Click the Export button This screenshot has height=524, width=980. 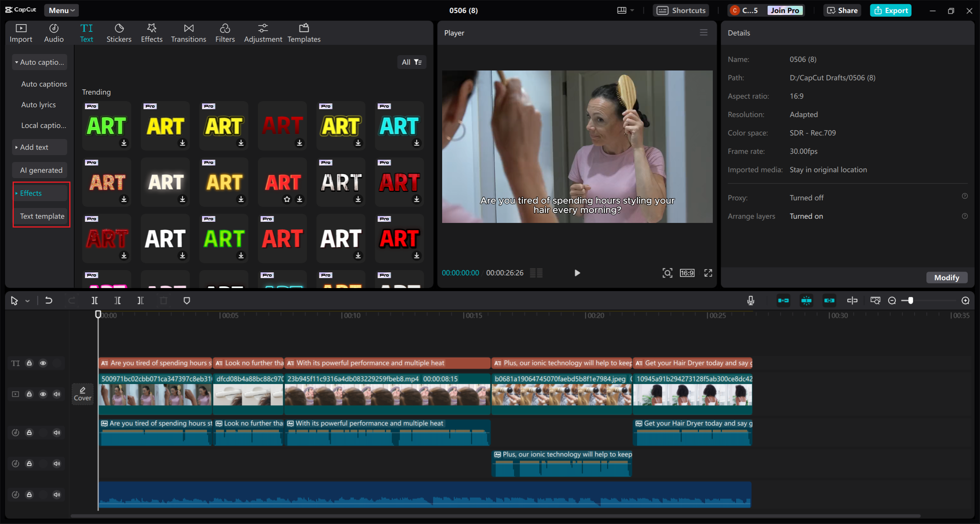(x=890, y=10)
